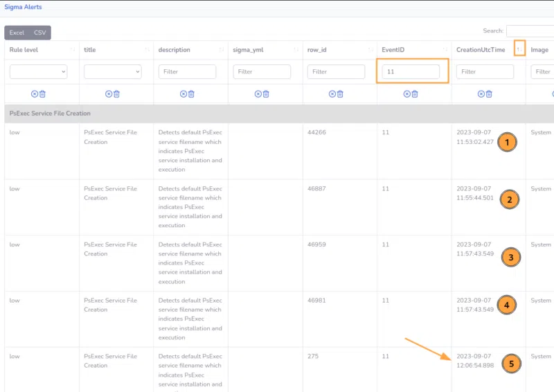Collapse the PsExec Service File Creation group
The height and width of the screenshot is (392, 554).
(50, 113)
